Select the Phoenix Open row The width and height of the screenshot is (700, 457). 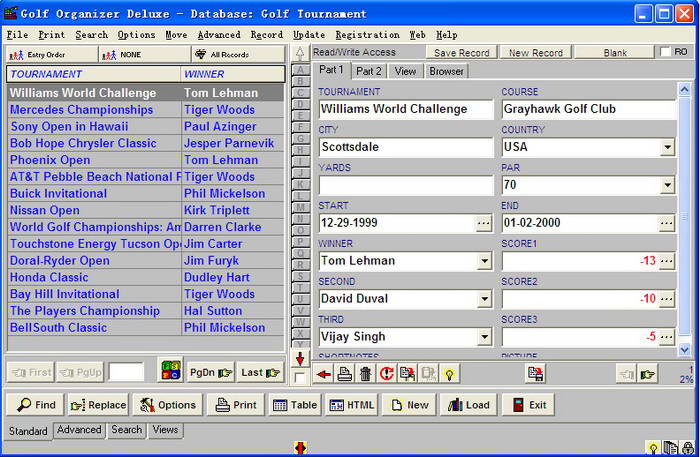click(146, 160)
